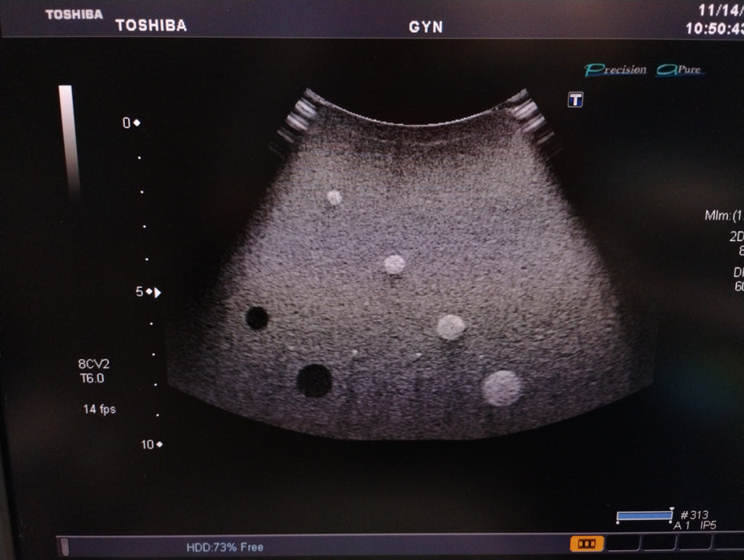Click the grayscale bar on the left

click(66, 142)
